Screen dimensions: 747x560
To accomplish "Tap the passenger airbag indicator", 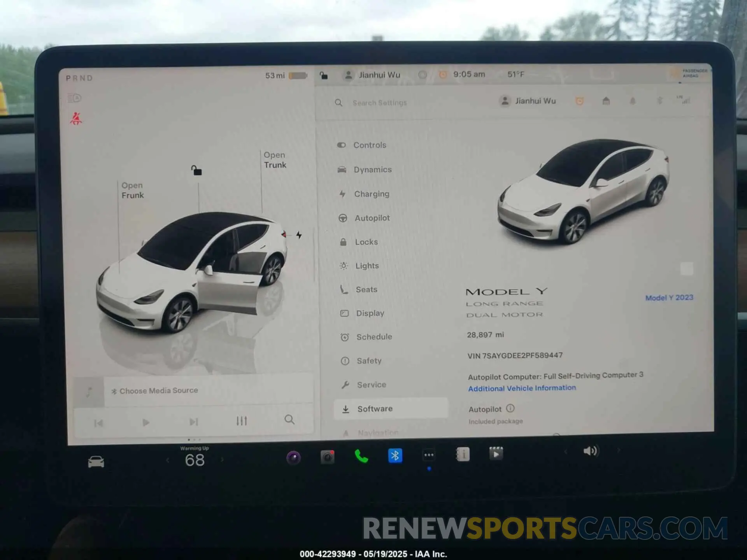I will (x=690, y=73).
